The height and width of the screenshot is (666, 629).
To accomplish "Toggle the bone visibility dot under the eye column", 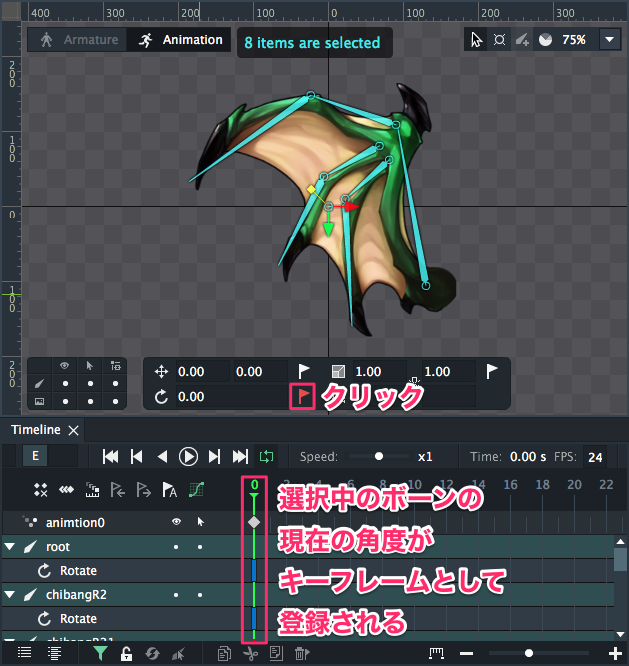I will (x=65, y=384).
